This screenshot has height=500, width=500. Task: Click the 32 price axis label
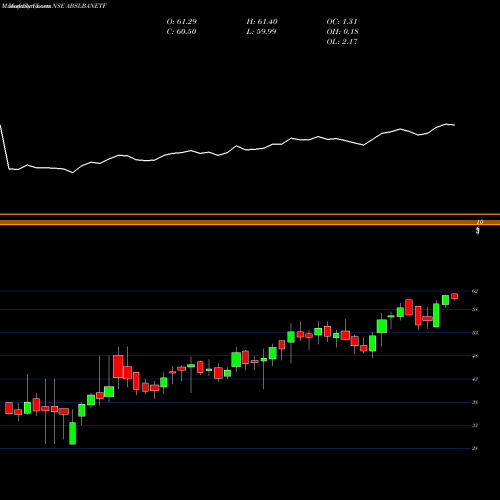tap(475, 425)
